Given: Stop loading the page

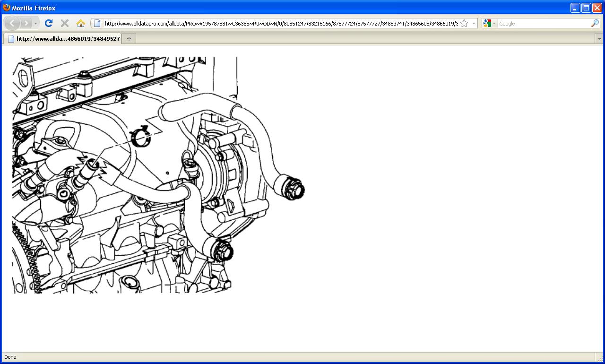Looking at the screenshot, I should tap(65, 23).
